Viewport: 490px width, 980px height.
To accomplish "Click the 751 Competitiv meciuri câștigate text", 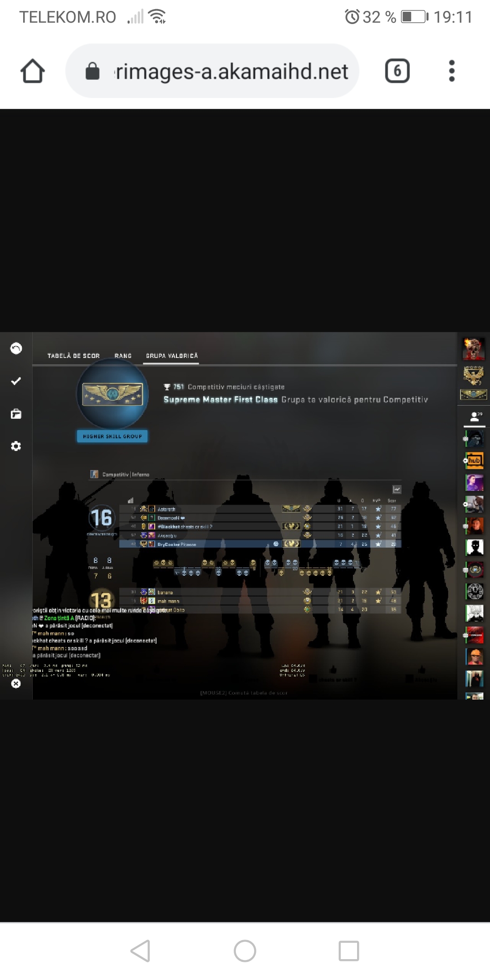I will pos(229,387).
